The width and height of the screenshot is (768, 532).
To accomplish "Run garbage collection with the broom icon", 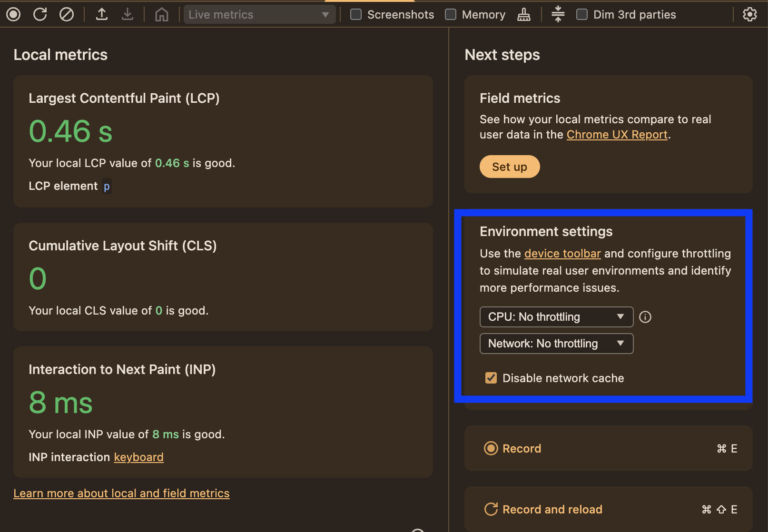I will 524,14.
